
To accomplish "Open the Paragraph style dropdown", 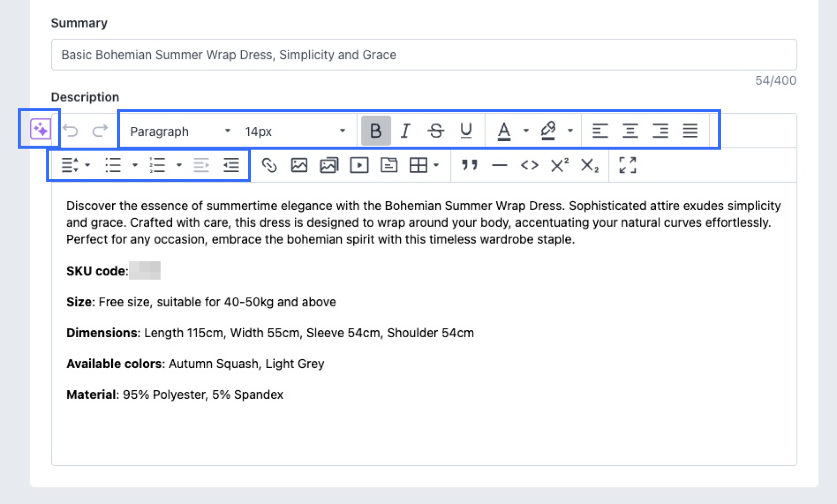I will (x=180, y=131).
